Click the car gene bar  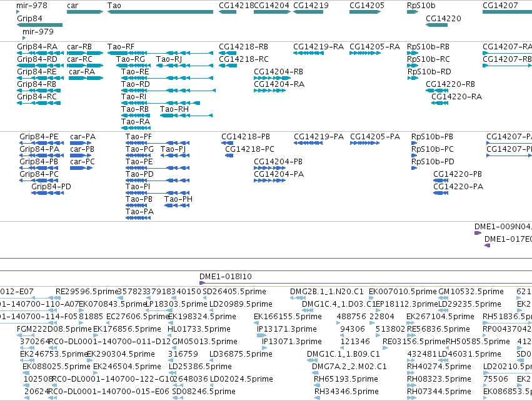coord(85,12)
